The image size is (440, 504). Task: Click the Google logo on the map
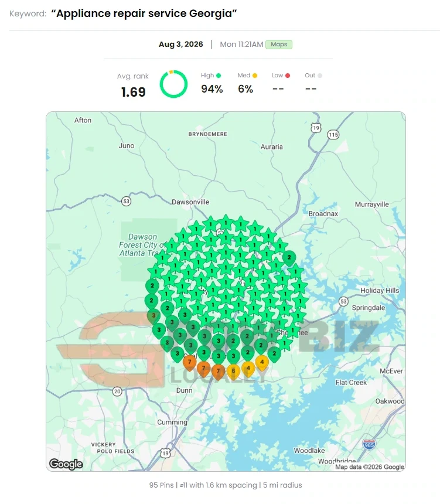point(66,464)
